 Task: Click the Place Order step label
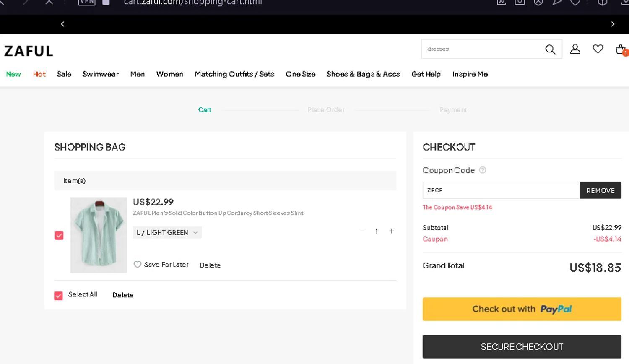tap(326, 110)
